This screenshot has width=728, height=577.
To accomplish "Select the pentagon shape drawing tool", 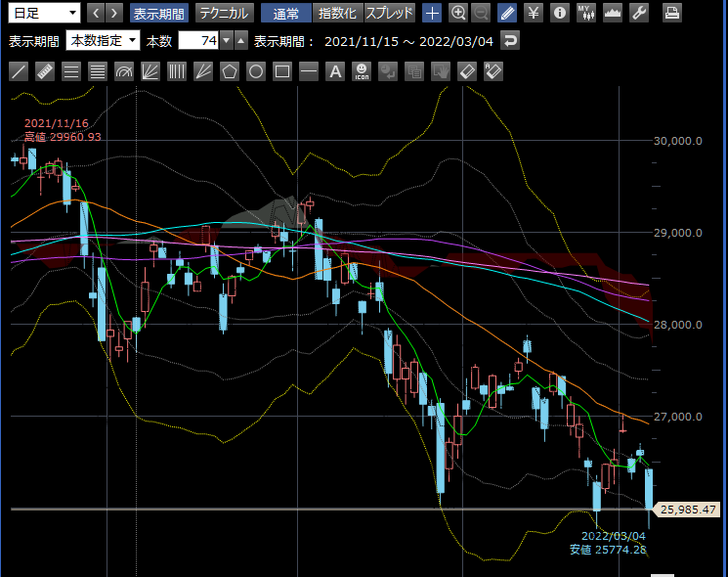I will [230, 71].
